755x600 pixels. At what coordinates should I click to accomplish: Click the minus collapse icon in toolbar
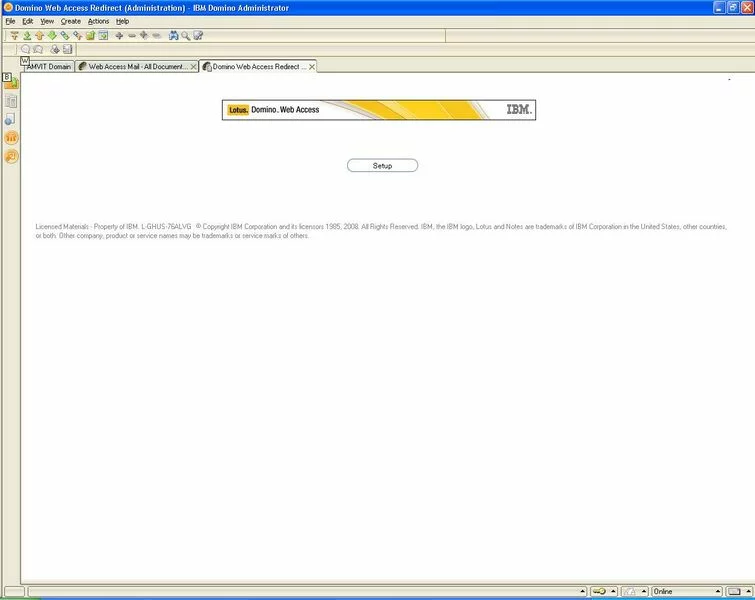[x=131, y=35]
